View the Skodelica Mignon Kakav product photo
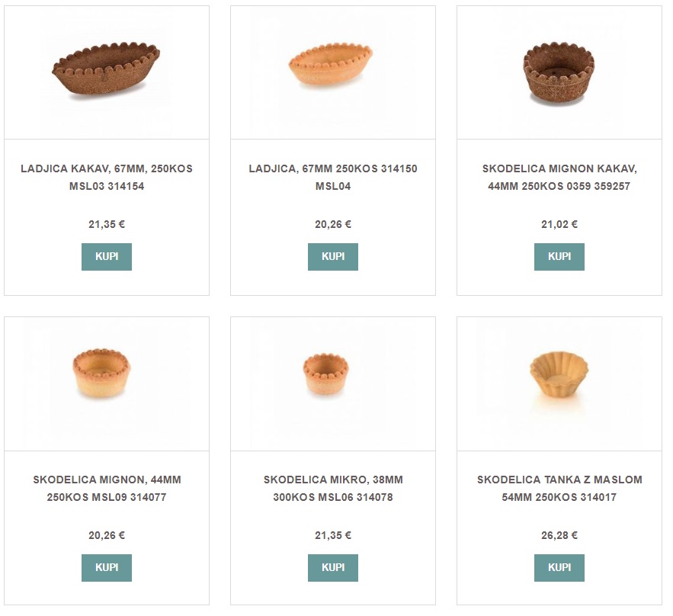 (x=559, y=72)
